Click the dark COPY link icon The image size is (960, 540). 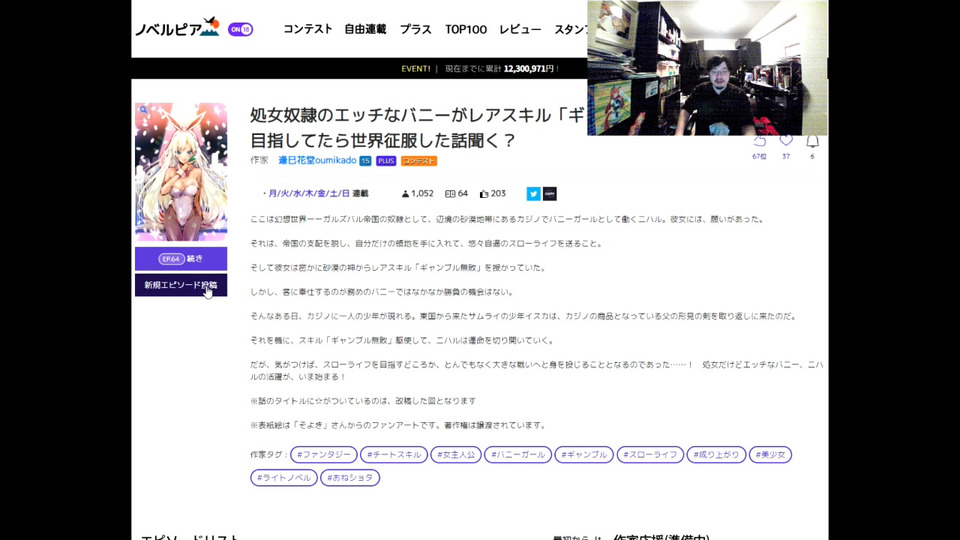tap(550, 193)
